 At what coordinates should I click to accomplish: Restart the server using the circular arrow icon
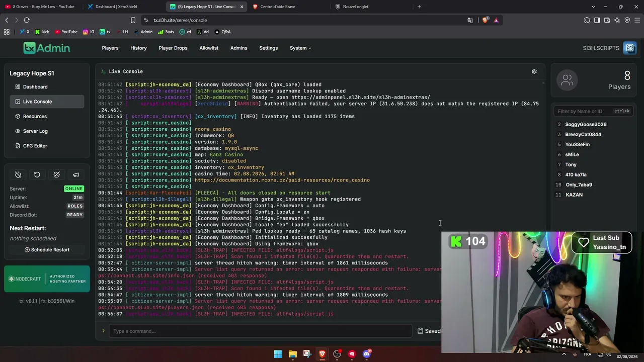(x=37, y=174)
